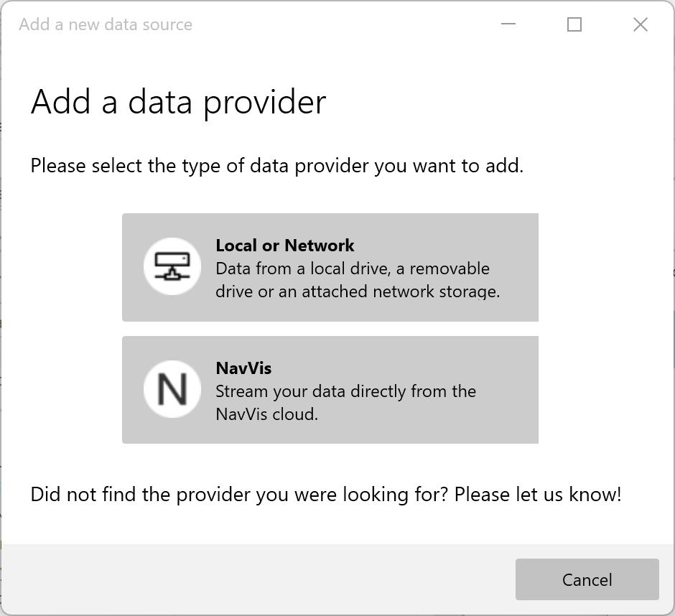Click the 'NavVis cloud.' description line
Screen dimensions: 675x616
(x=266, y=414)
